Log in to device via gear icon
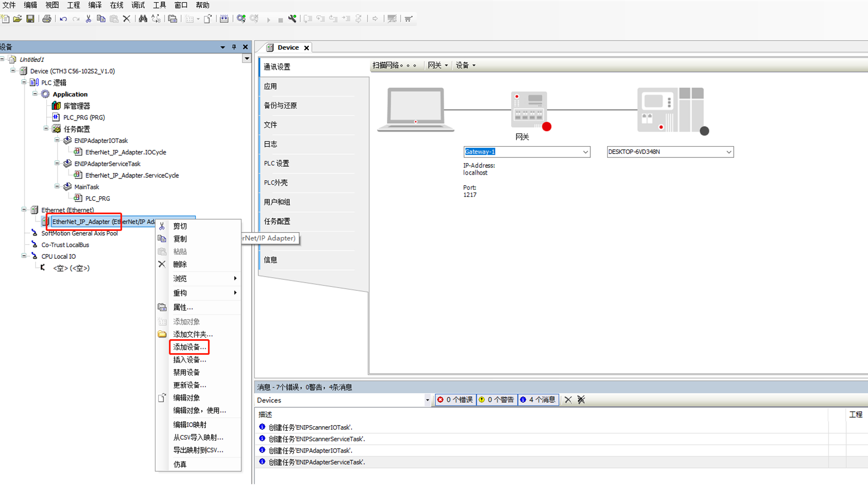The height and width of the screenshot is (487, 868). point(241,19)
